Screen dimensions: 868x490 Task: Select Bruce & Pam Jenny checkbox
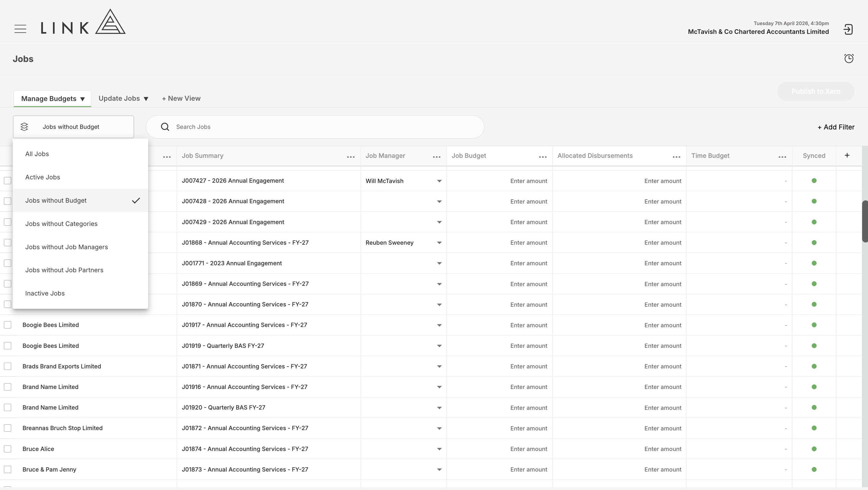click(x=8, y=469)
